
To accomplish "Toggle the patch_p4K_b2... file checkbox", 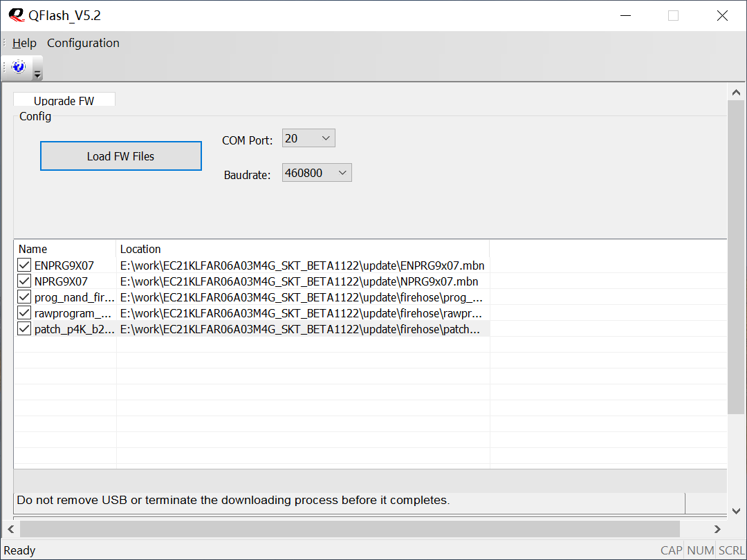I will [x=24, y=329].
